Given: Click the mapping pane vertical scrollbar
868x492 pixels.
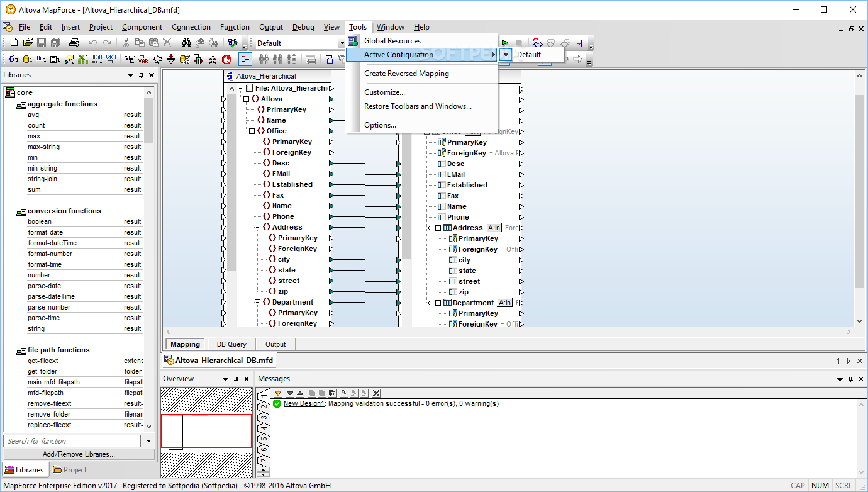Looking at the screenshot, I should tap(860, 192).
